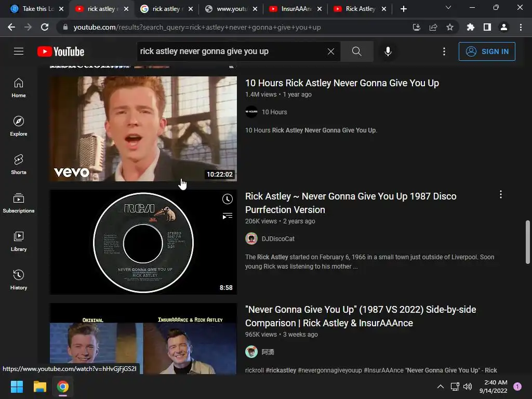
Task: Open the DJDiscoCat channel name
Action: (x=278, y=239)
